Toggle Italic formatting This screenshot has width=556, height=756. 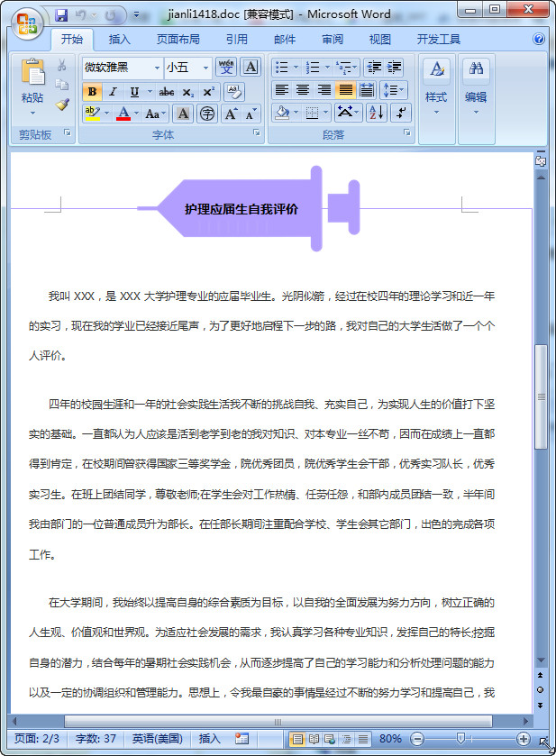(x=113, y=92)
